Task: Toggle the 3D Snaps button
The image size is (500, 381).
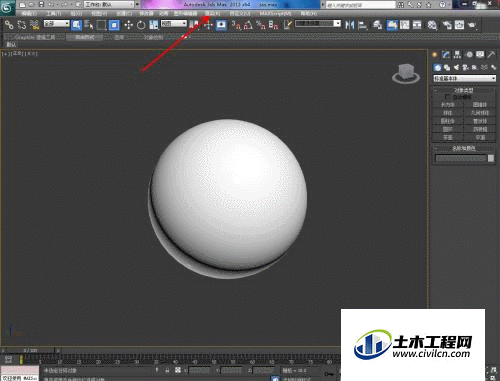Action: [x=236, y=25]
